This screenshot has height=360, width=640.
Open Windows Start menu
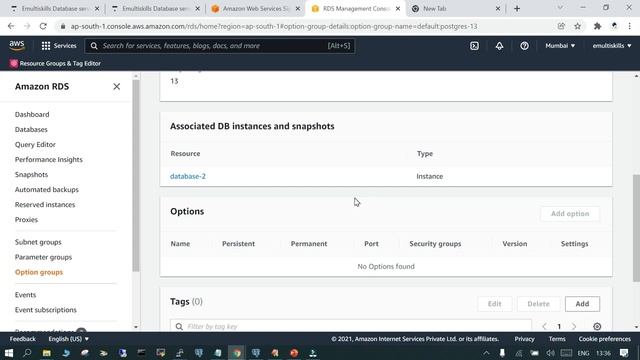tap(9, 353)
